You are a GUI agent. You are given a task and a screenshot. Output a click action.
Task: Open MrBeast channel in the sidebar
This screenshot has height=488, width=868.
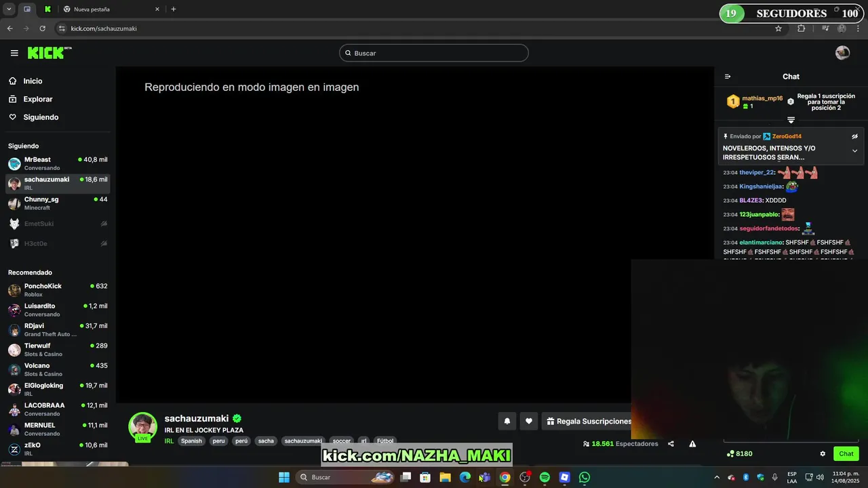[58, 163]
